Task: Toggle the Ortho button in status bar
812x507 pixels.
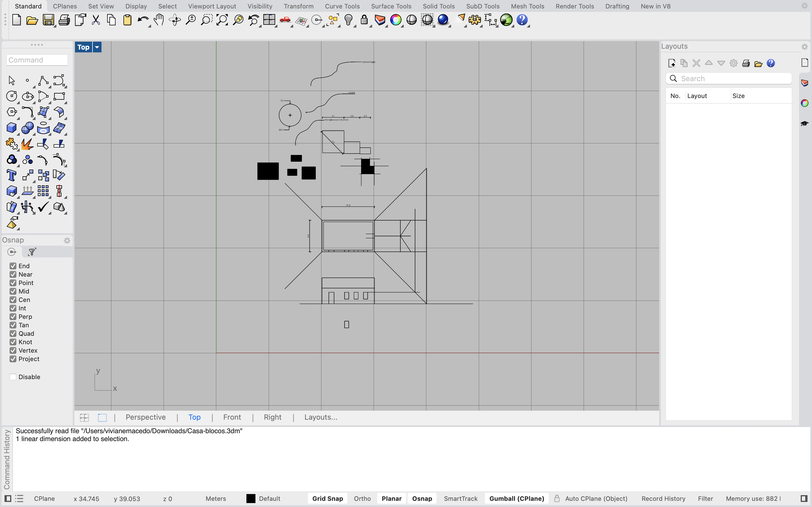Action: (362, 499)
